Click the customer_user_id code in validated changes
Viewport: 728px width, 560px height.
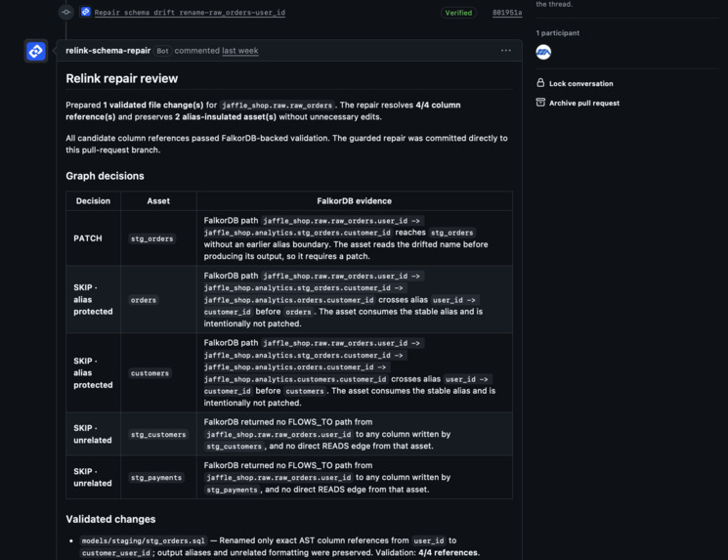pyautogui.click(x=116, y=553)
